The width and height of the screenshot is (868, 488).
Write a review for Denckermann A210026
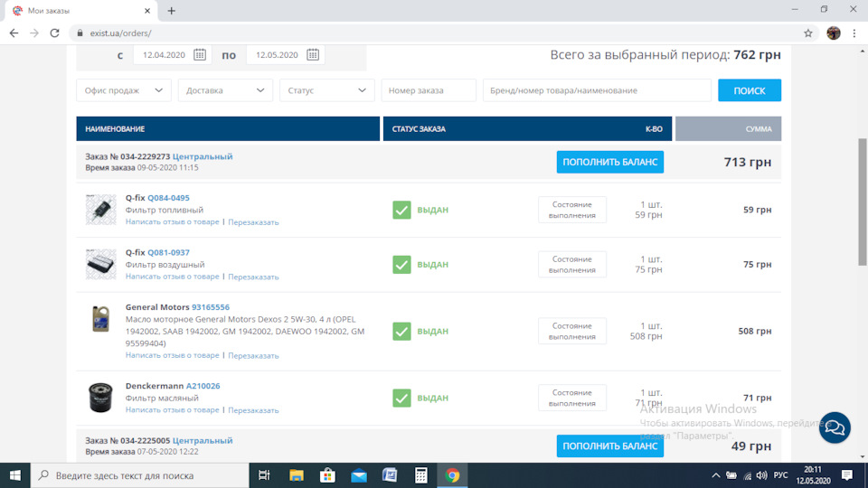[x=172, y=410]
